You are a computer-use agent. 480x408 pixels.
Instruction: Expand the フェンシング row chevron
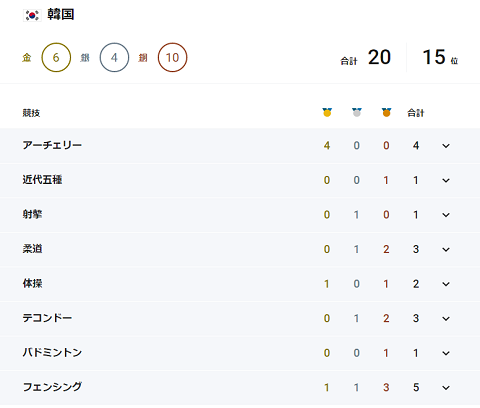click(446, 387)
